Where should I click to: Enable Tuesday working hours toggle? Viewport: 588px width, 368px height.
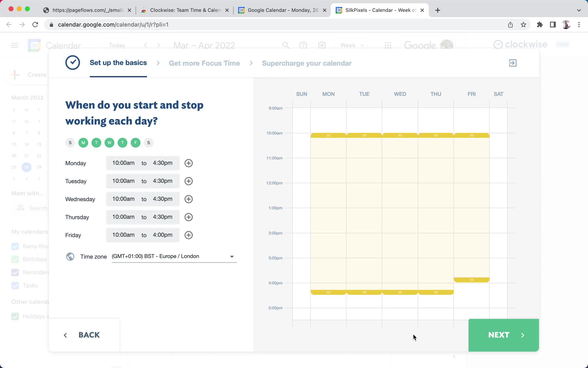96,143
